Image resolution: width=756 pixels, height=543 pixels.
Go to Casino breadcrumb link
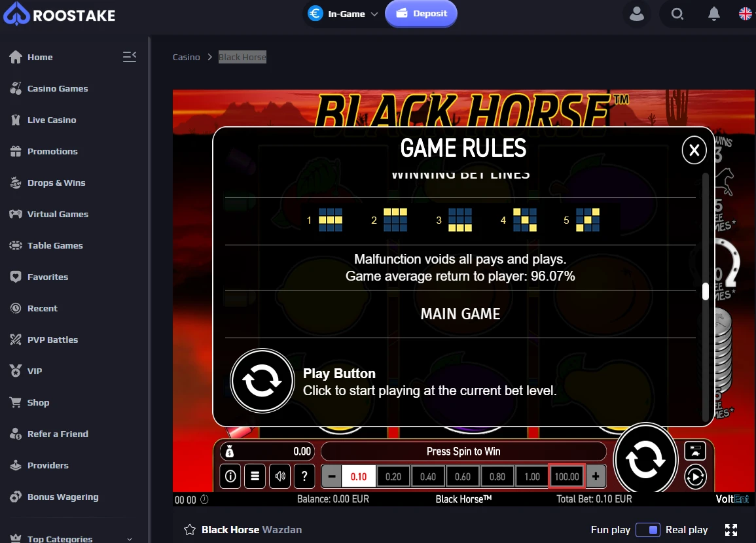(x=186, y=57)
